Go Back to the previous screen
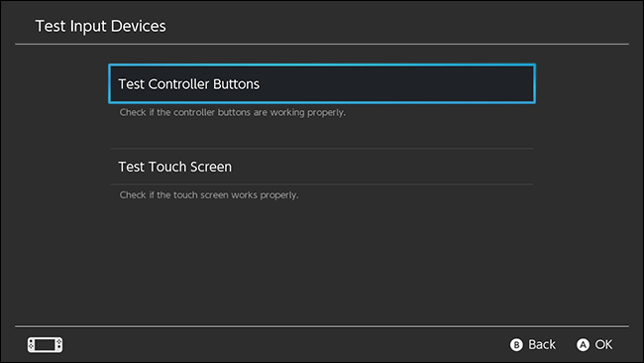 533,344
